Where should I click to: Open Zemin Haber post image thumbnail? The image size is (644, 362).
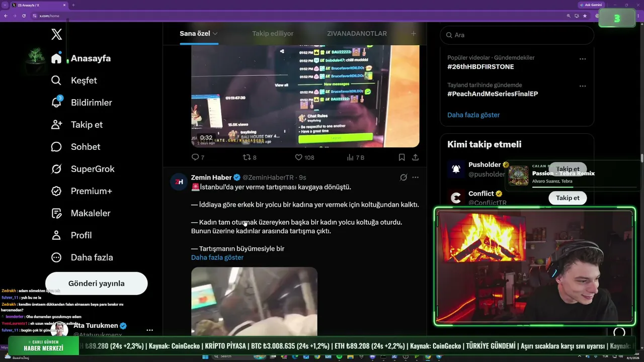coord(254,302)
